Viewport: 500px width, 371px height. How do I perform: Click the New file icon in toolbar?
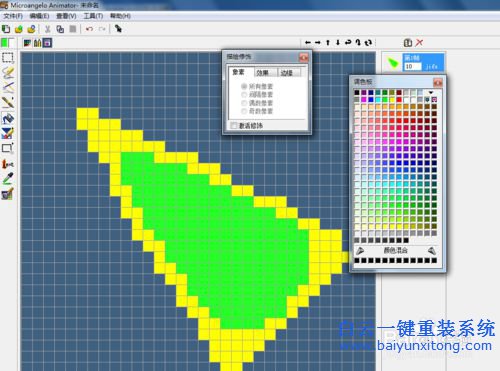pyautogui.click(x=6, y=29)
